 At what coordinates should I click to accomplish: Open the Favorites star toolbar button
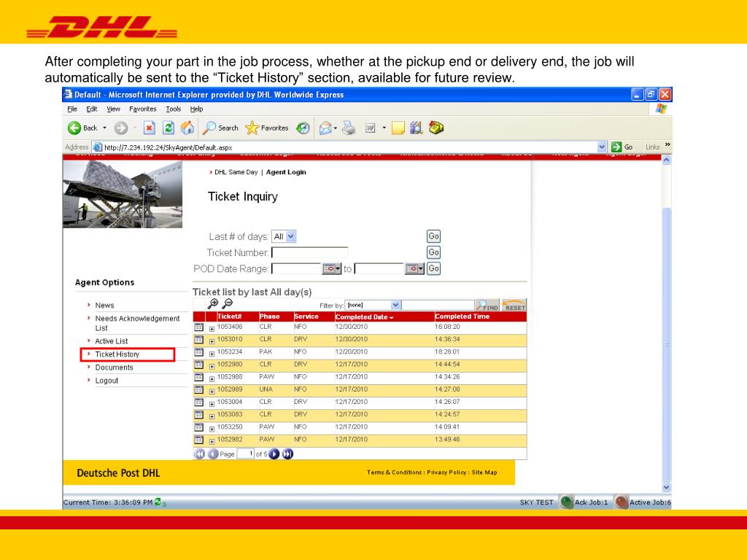267,128
